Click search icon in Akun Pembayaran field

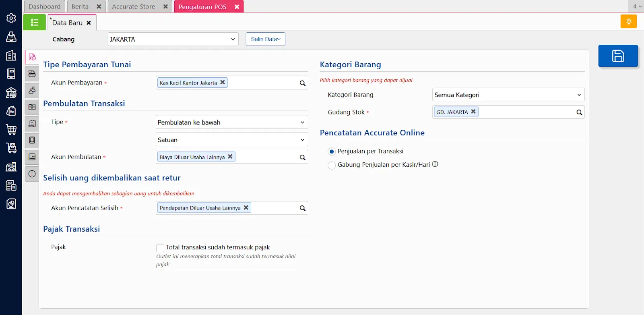[x=303, y=83]
